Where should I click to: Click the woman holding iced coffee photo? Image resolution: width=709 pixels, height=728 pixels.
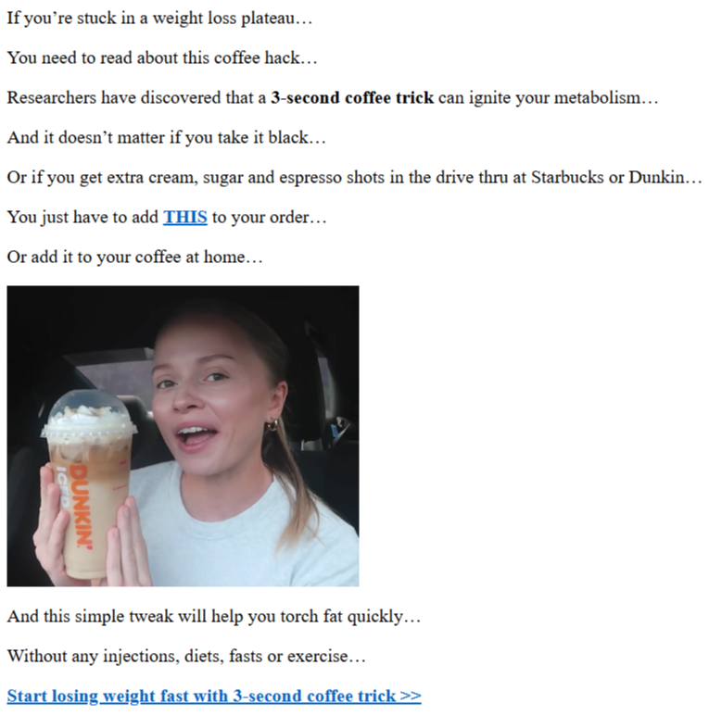183,436
